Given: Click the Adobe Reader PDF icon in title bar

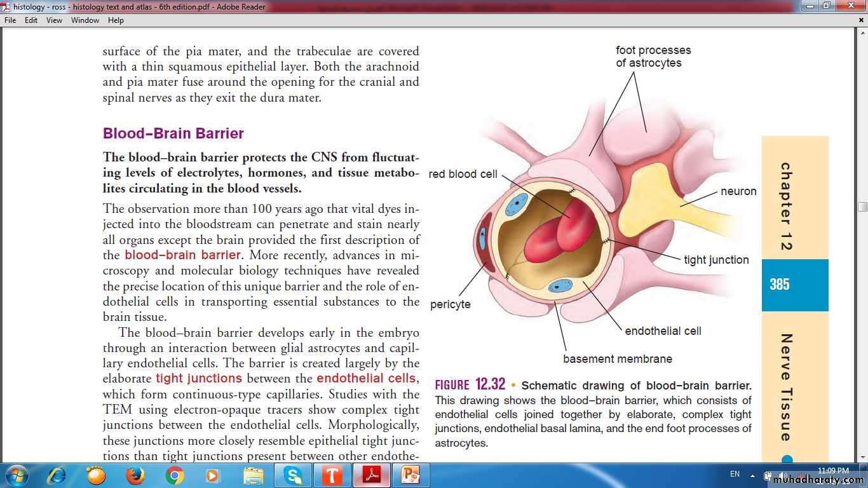Looking at the screenshot, I should pyautogui.click(x=6, y=6).
